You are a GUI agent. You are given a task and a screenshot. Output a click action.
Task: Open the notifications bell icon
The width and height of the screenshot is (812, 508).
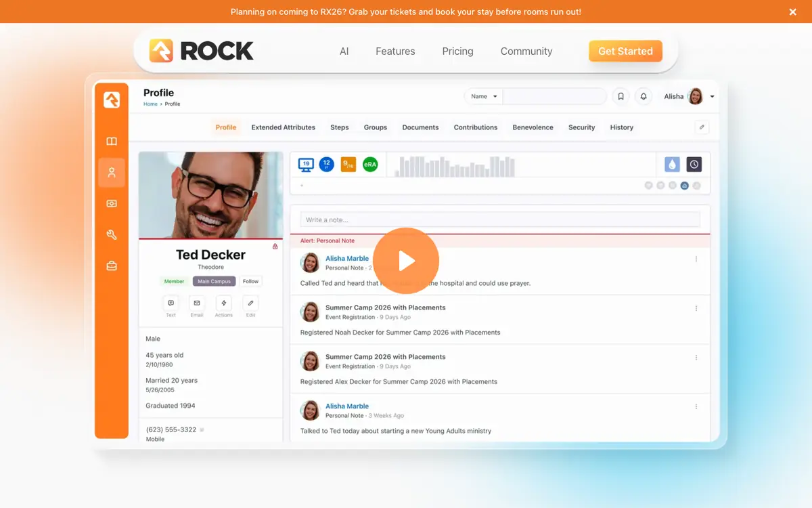pos(644,96)
